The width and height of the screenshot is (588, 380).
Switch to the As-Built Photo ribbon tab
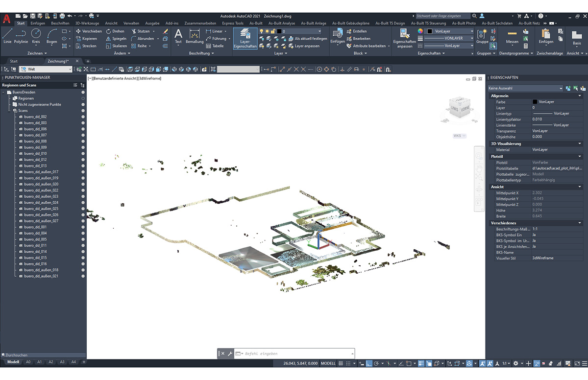(x=464, y=23)
